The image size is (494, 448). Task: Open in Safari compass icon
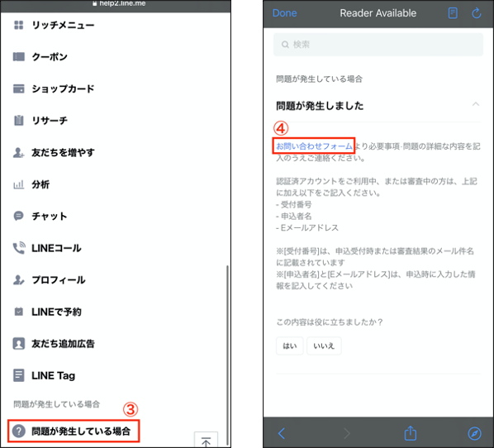point(474,433)
